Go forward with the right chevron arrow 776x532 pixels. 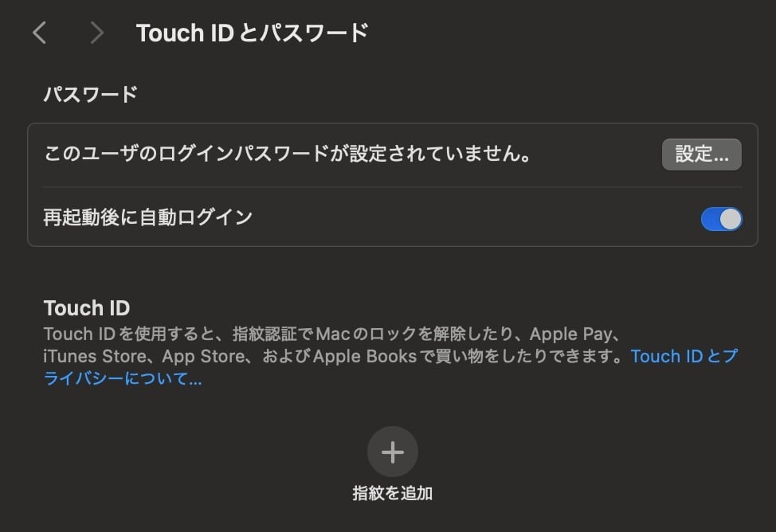[x=97, y=33]
